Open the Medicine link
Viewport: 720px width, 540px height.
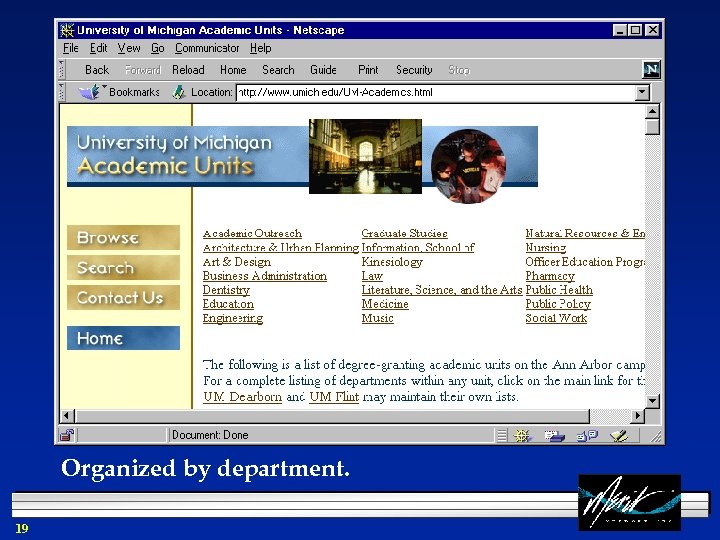pyautogui.click(x=385, y=304)
